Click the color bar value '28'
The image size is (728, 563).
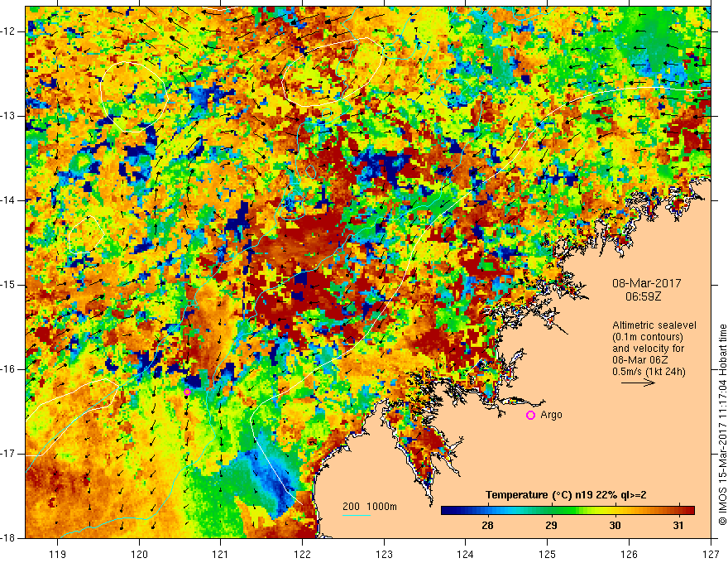click(487, 526)
